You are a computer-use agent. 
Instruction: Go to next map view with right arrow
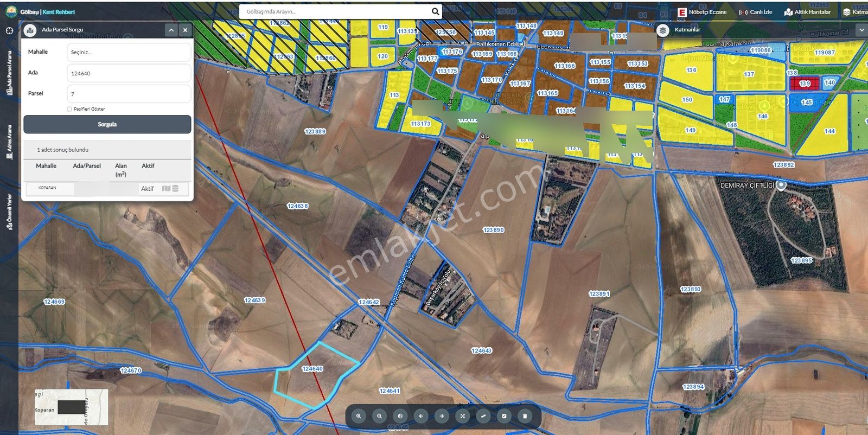442,416
